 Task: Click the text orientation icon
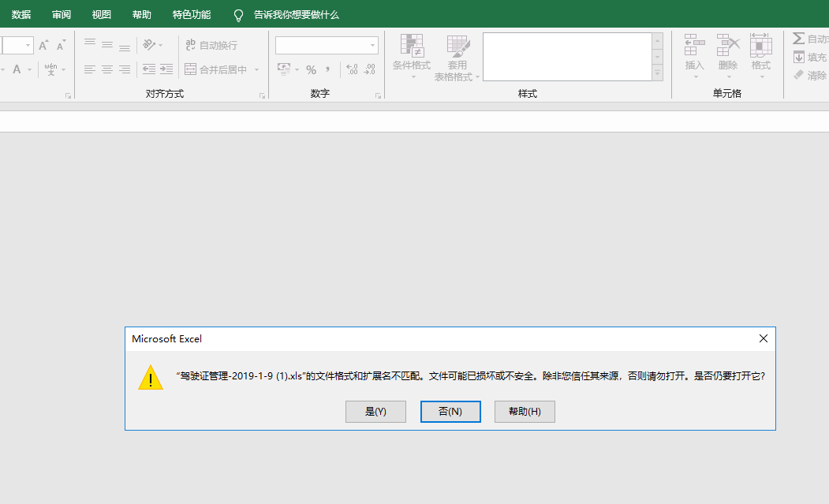tap(150, 45)
